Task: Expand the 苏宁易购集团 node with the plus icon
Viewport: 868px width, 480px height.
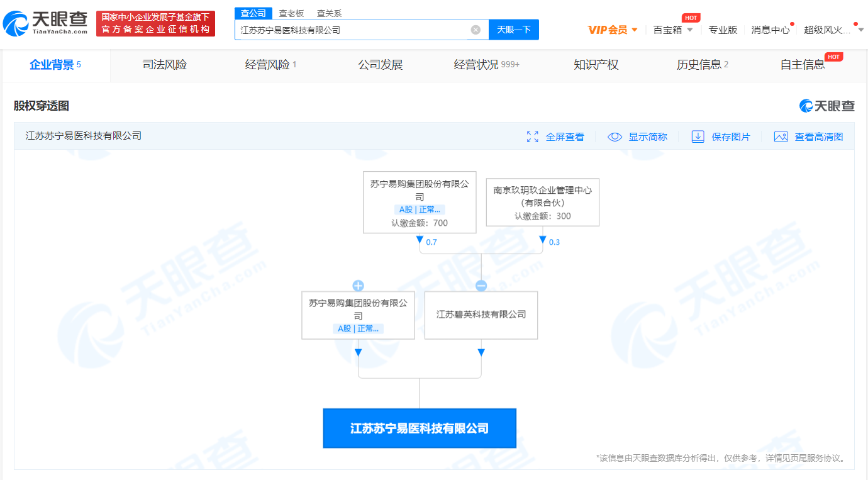Action: [358, 286]
